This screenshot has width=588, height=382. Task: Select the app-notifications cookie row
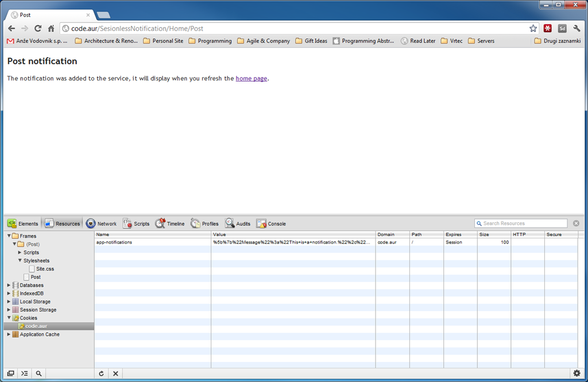(336, 242)
